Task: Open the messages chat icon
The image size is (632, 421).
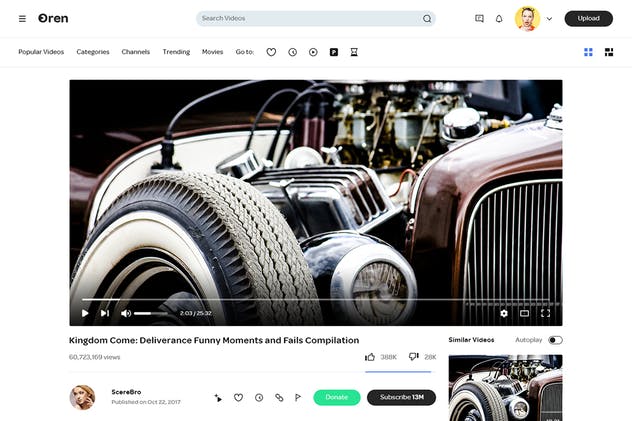Action: pyautogui.click(x=479, y=19)
